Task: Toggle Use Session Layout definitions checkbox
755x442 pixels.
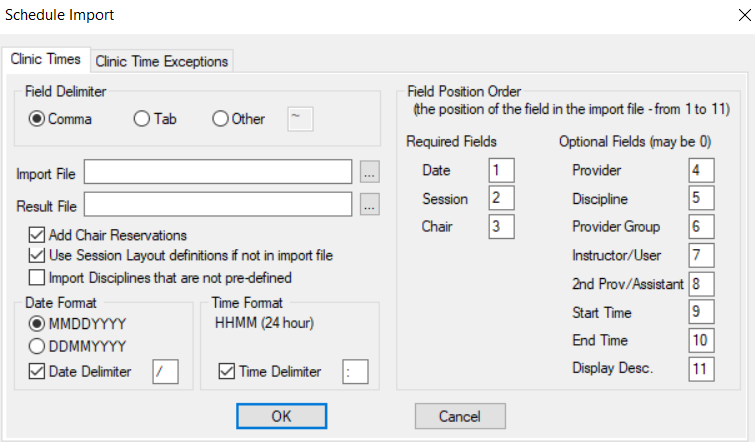Action: (38, 256)
